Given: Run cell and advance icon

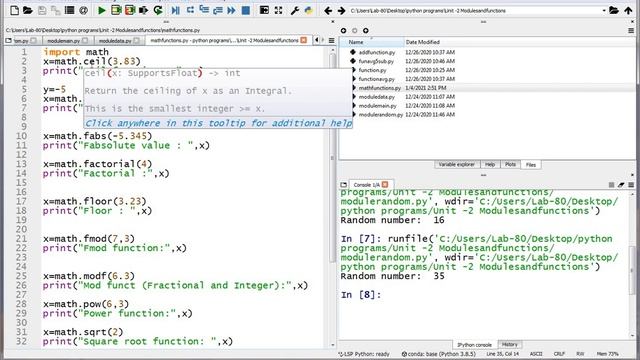Looking at the screenshot, I should point(130,10).
